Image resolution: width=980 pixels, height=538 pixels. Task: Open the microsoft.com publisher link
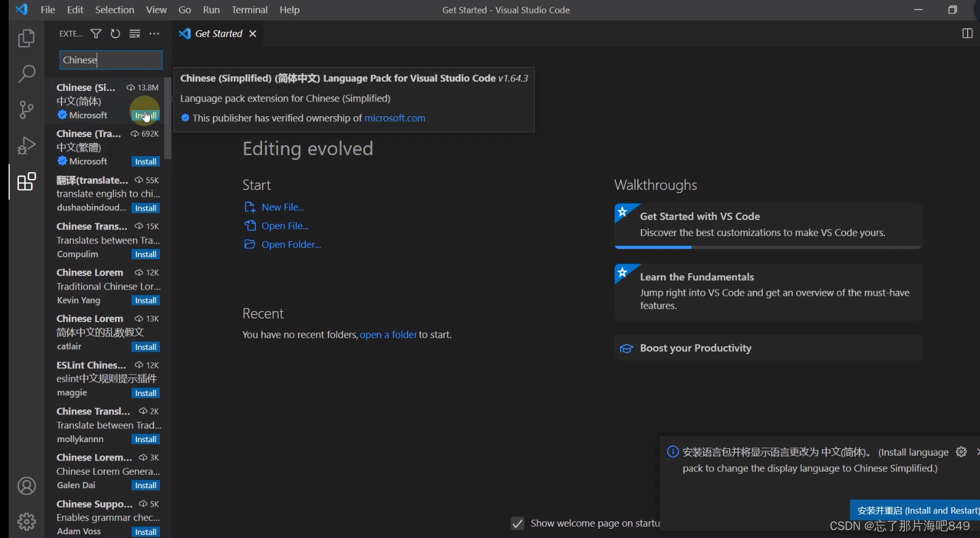point(395,118)
